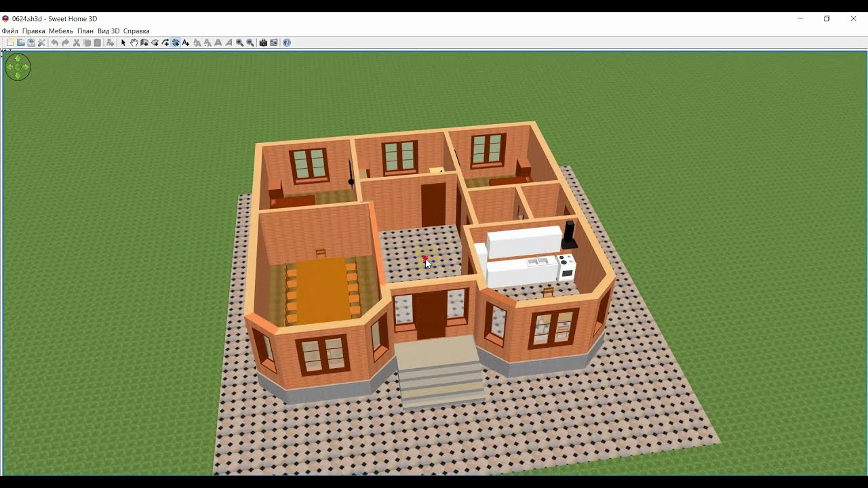Screen dimensions: 868x488
Task: Click the Paste clipboard icon
Action: pyautogui.click(x=97, y=43)
